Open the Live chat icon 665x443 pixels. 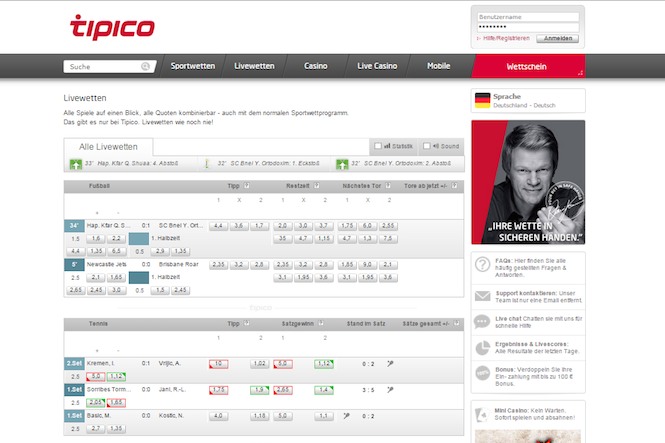482,322
